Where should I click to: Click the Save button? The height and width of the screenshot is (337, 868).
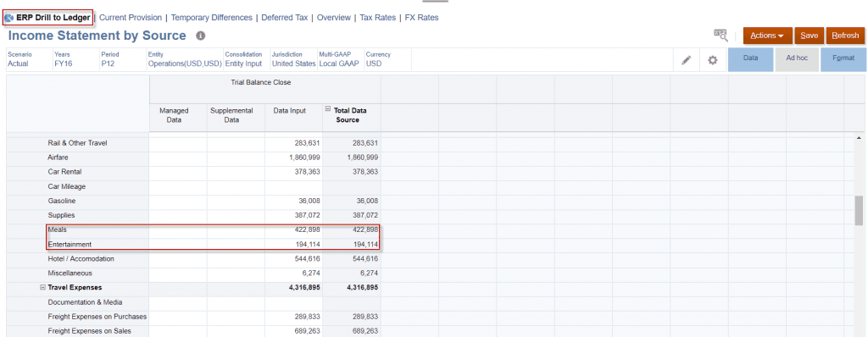pyautogui.click(x=809, y=36)
